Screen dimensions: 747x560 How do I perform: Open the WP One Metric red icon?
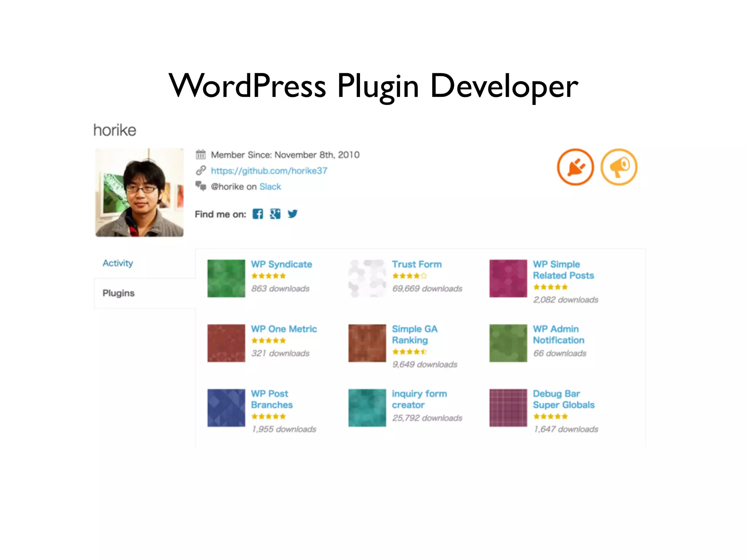tap(226, 343)
